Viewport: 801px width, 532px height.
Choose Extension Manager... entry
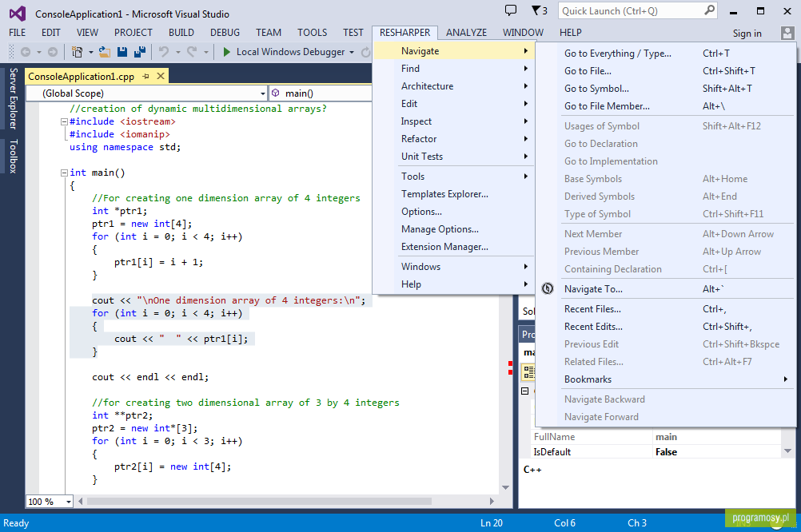(x=453, y=247)
